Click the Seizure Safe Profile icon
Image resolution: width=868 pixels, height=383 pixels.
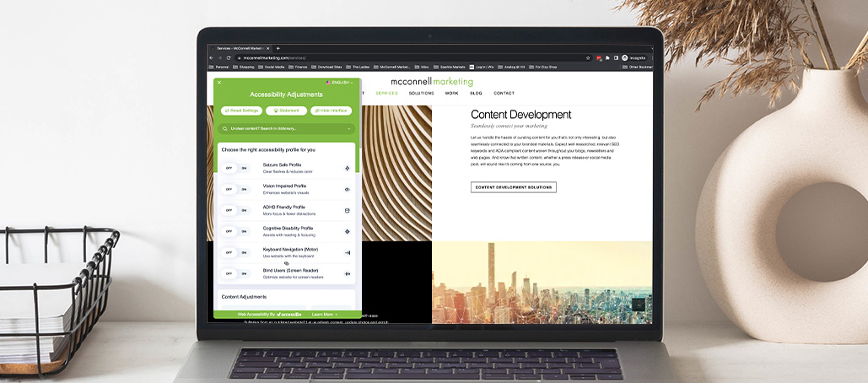pos(348,168)
